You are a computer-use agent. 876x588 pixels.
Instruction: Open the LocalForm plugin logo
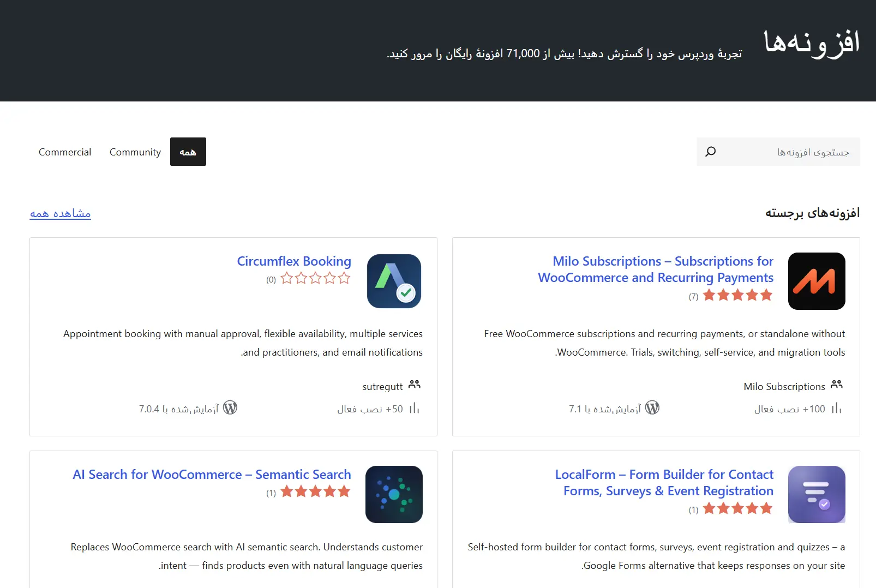817,494
